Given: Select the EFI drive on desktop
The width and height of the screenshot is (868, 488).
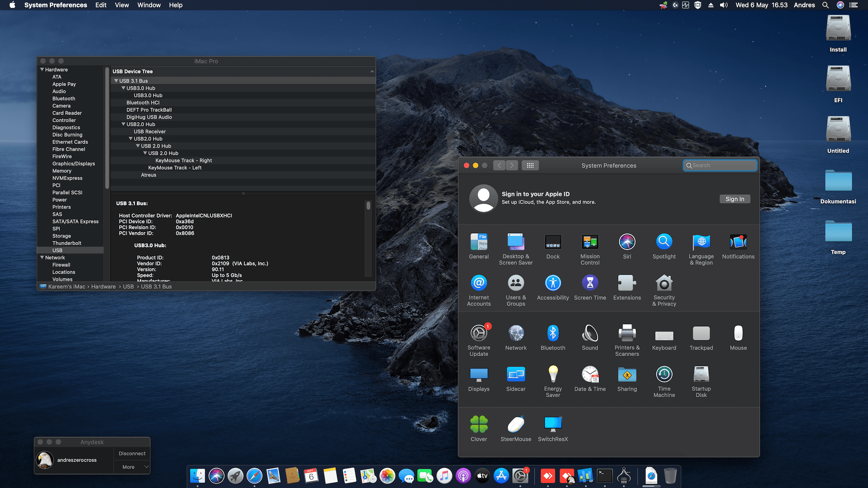Looking at the screenshot, I should (x=838, y=84).
